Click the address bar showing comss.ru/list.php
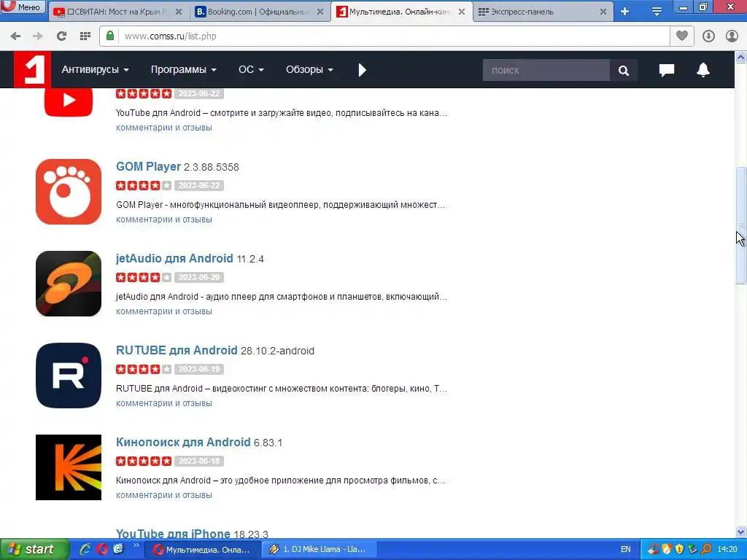Viewport: 747px width, 560px height. (x=384, y=36)
